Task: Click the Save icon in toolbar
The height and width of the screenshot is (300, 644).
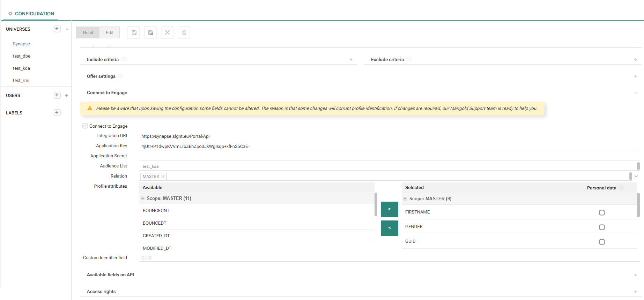Action: click(134, 32)
